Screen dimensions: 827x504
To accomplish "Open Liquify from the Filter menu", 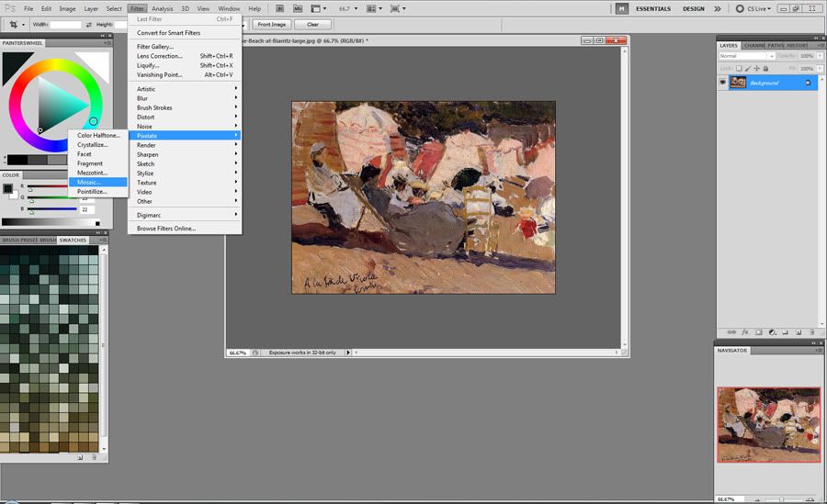I will pyautogui.click(x=185, y=65).
